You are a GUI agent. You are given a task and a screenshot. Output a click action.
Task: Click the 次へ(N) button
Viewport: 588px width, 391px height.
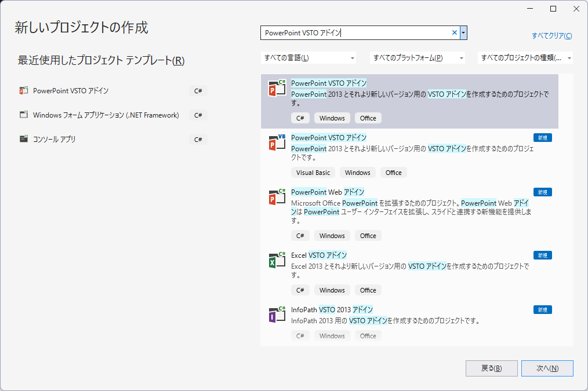547,368
